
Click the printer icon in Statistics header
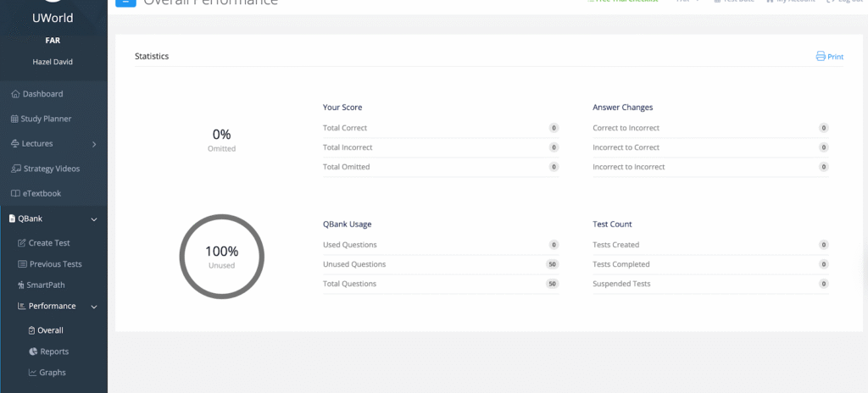click(821, 56)
